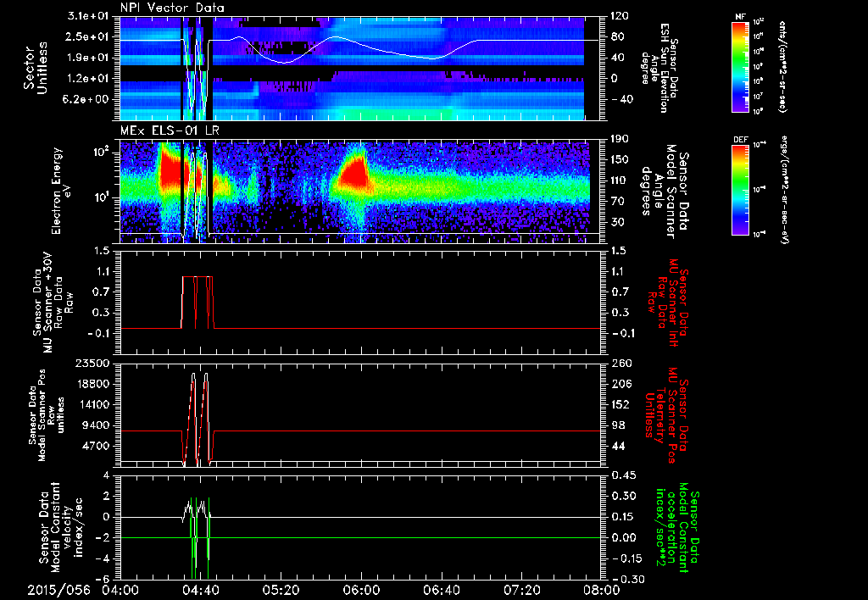Click the green acceleration baseline in bottom panel
This screenshot has height=600, width=868.
pyautogui.click(x=404, y=537)
